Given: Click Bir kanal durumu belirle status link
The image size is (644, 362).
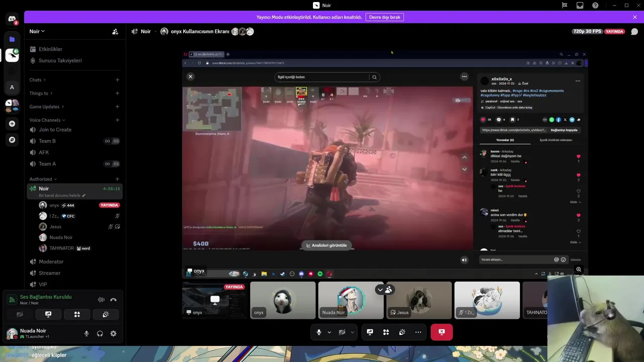Looking at the screenshot, I should [x=62, y=196].
